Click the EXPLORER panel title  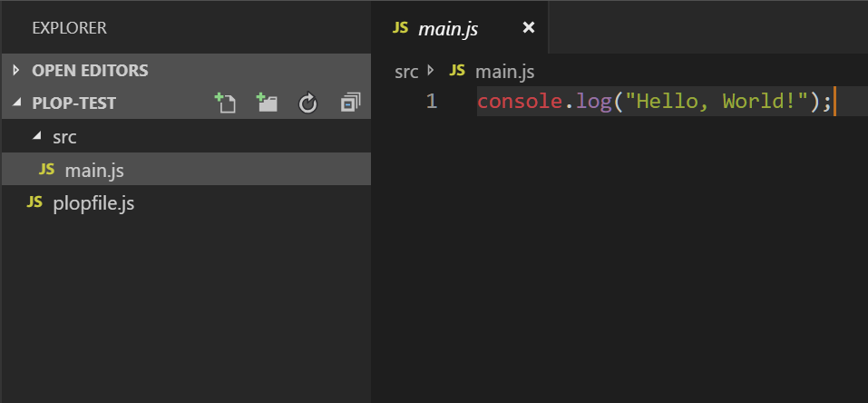[x=69, y=28]
